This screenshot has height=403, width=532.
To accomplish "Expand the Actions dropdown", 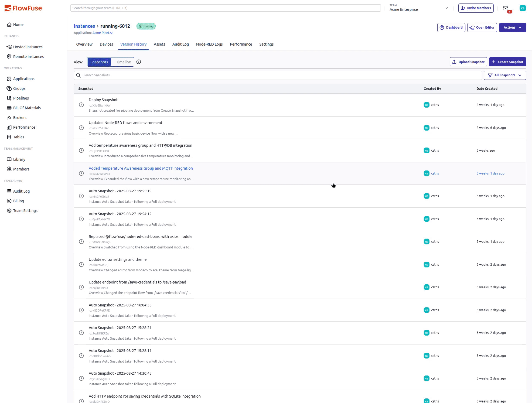I will (512, 27).
